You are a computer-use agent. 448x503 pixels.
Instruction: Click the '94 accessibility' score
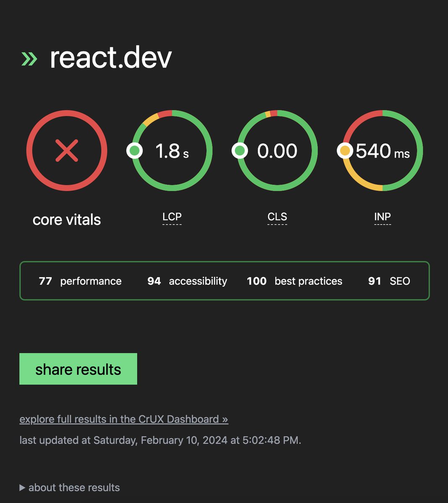(187, 281)
